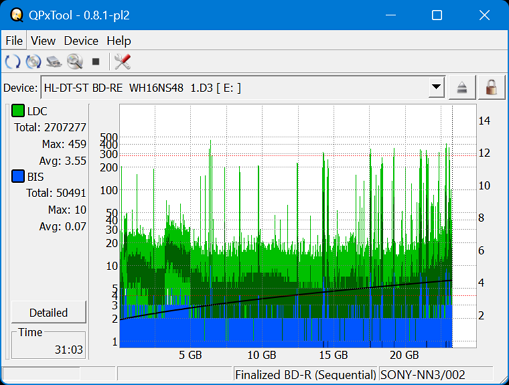Open the Device selection dropdown arrow

pyautogui.click(x=436, y=87)
